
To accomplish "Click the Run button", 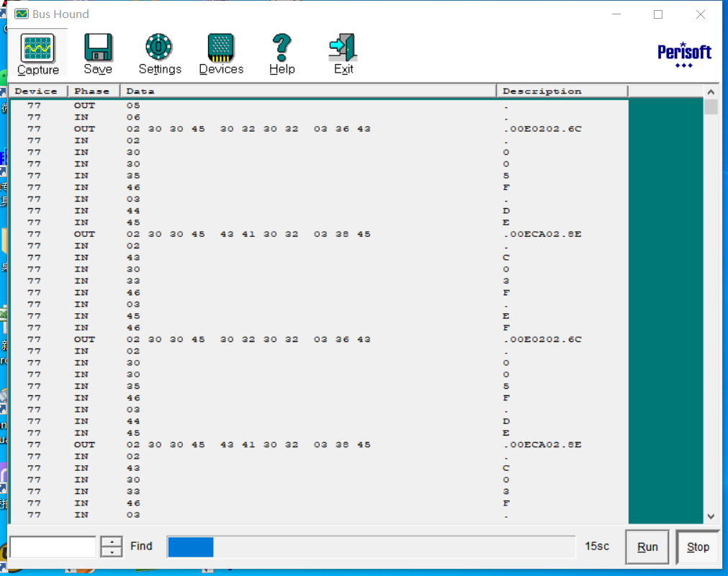I will click(x=647, y=547).
